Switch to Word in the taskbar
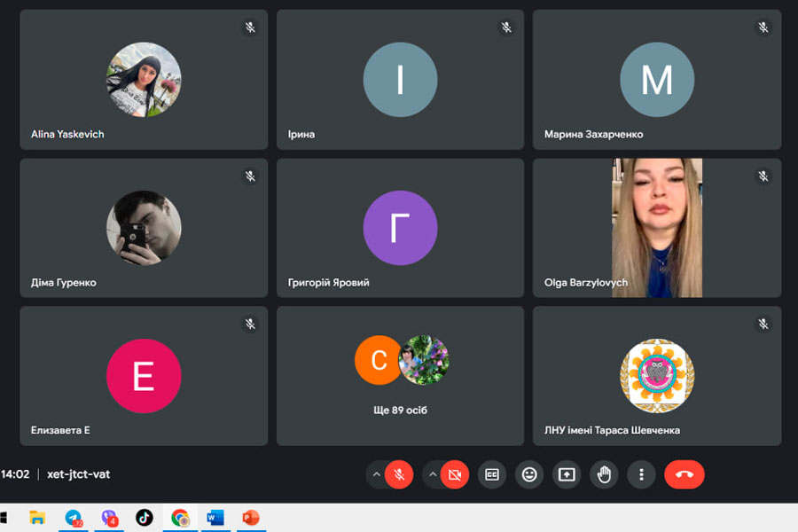The height and width of the screenshot is (532, 798). click(x=215, y=518)
